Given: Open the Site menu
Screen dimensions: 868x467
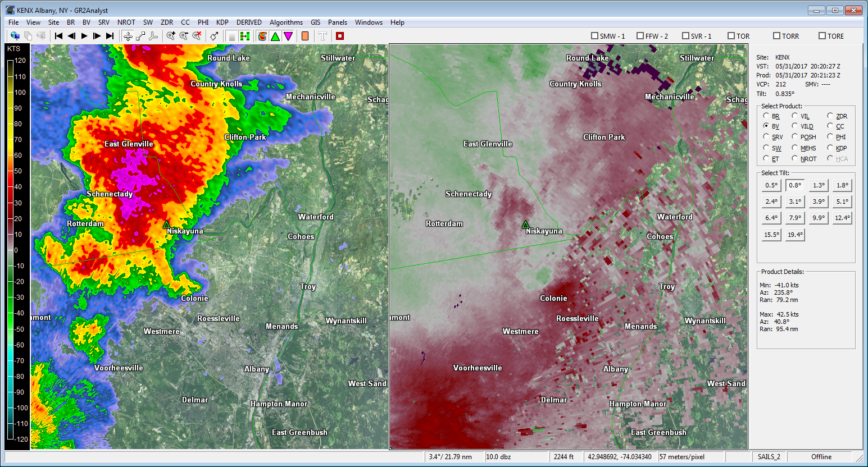Looking at the screenshot, I should coord(53,22).
